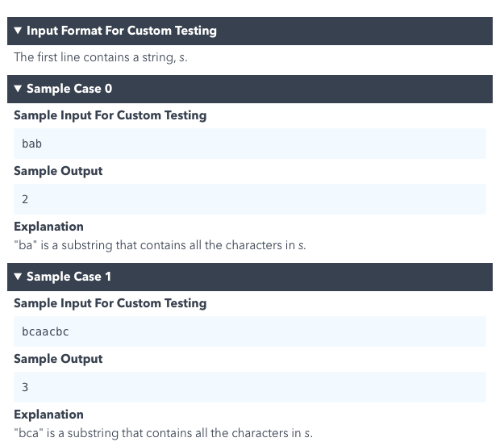Click the sample output box showing 2

250,199
